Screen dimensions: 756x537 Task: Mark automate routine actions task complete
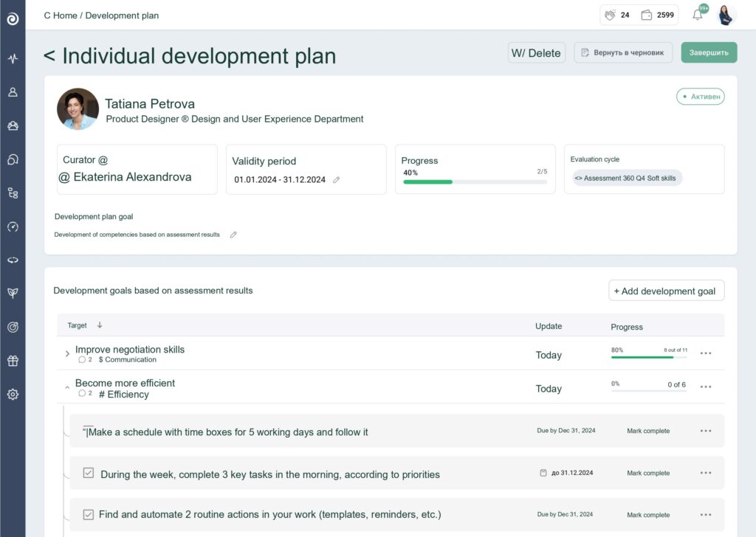648,515
